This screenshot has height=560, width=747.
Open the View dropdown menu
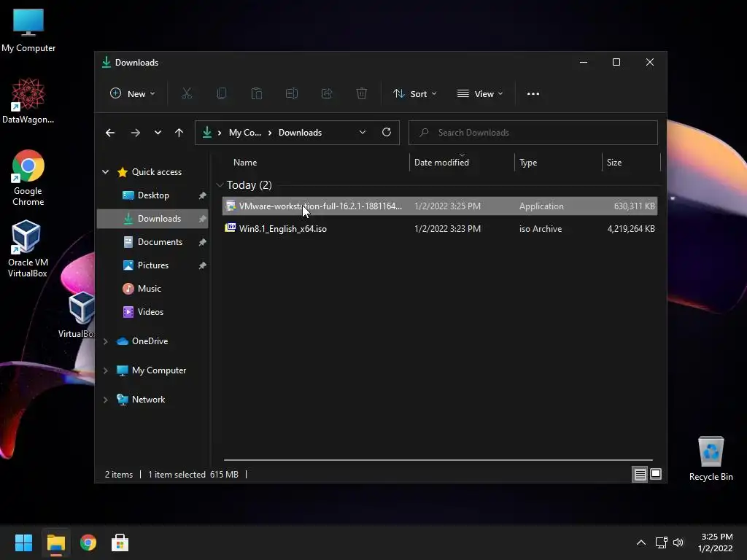480,94
